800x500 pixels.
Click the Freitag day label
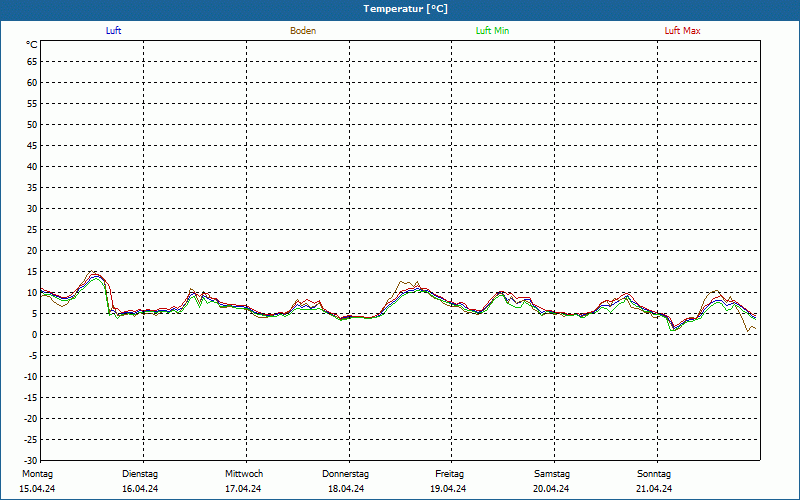(449, 474)
